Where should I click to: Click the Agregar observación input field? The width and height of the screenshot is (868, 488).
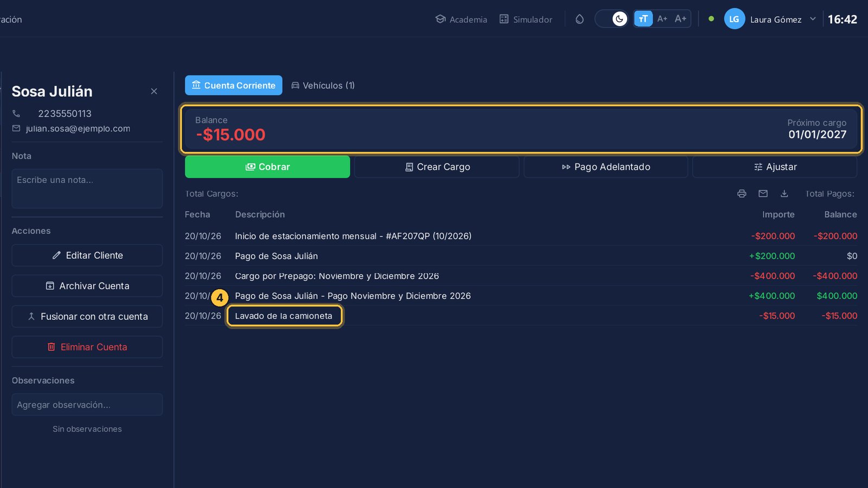coord(87,404)
